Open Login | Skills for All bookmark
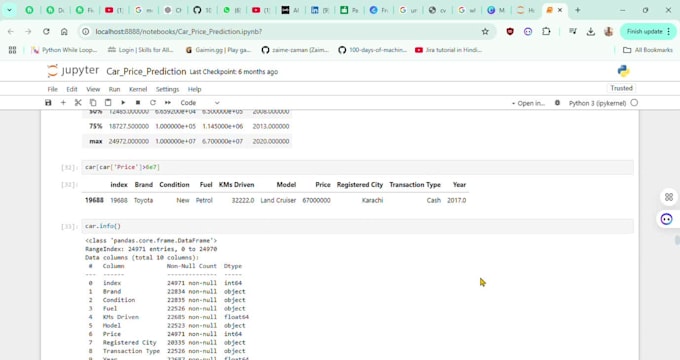The width and height of the screenshot is (680, 360). click(x=140, y=50)
